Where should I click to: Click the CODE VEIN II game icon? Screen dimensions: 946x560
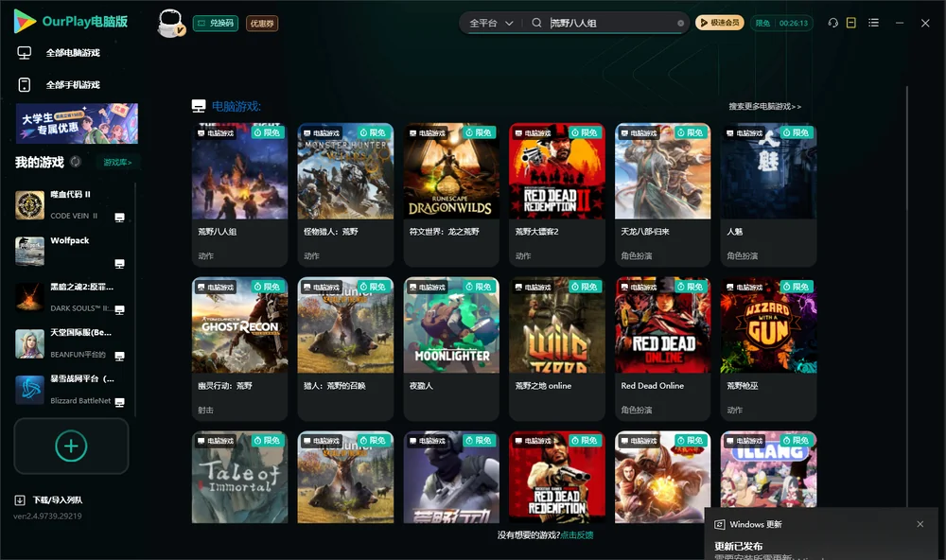pos(29,205)
